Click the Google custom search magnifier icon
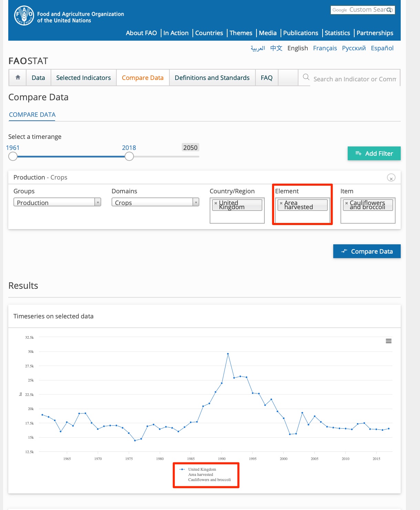Image resolution: width=420 pixels, height=510 pixels. point(389,10)
